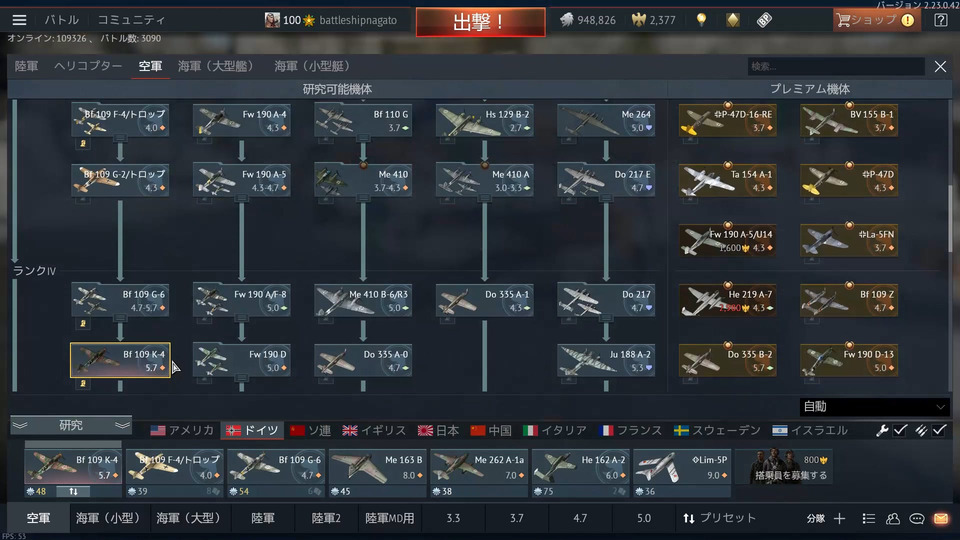Viewport: 960px width, 540px height.
Task: Expand the 自動 dropdown
Action: (874, 407)
